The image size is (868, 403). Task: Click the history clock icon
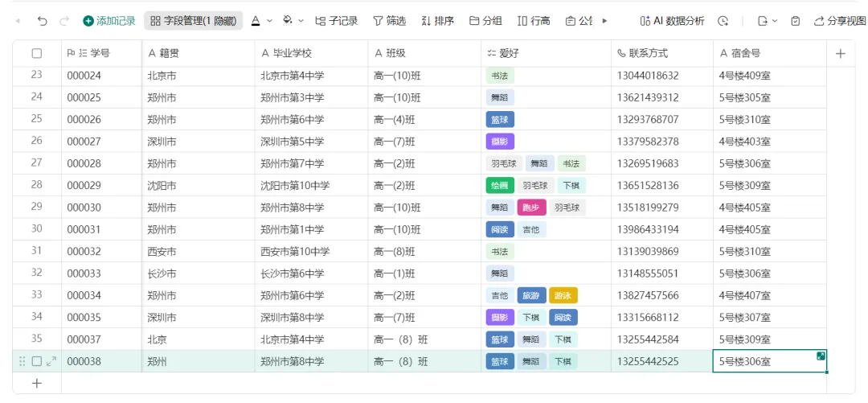tap(723, 21)
